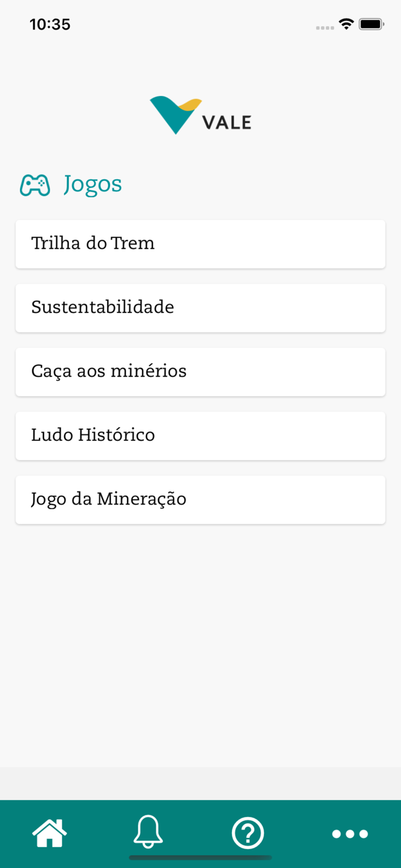Tap the cellular signal indicator
The height and width of the screenshot is (868, 401).
(324, 27)
